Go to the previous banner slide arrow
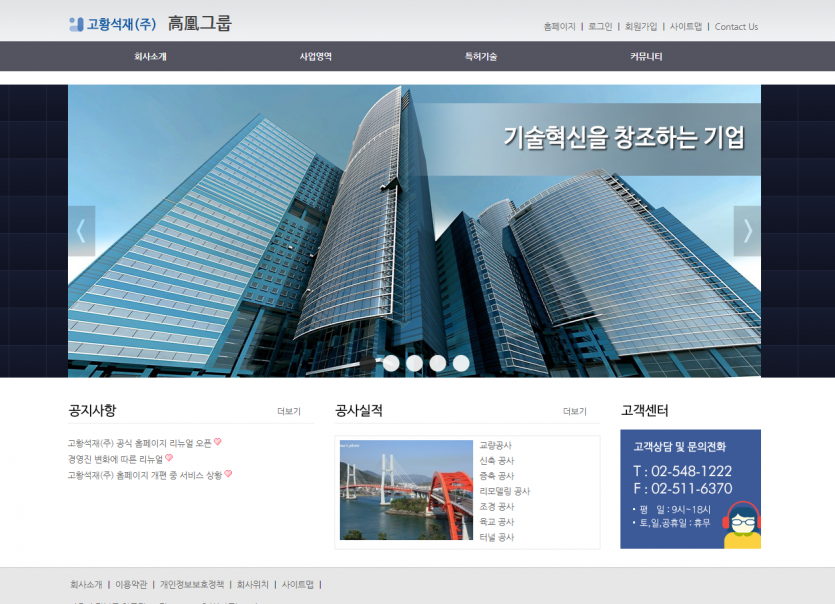The image size is (835, 604). pos(81,231)
